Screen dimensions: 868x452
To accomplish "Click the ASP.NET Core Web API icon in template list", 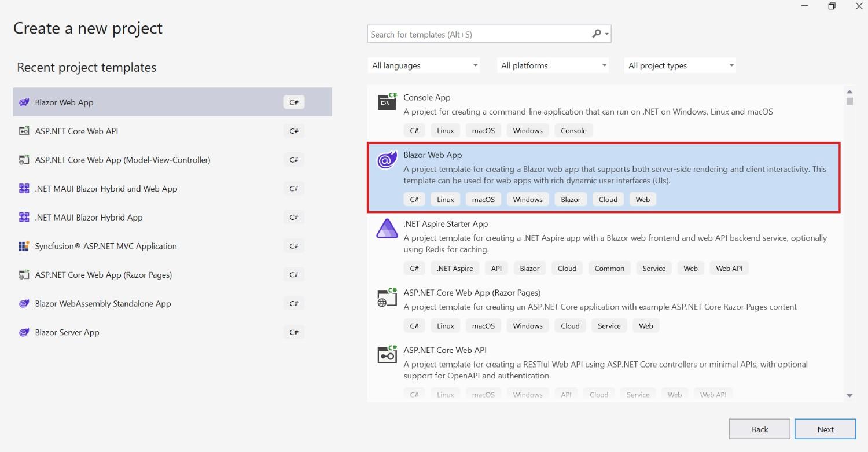I will (387, 354).
